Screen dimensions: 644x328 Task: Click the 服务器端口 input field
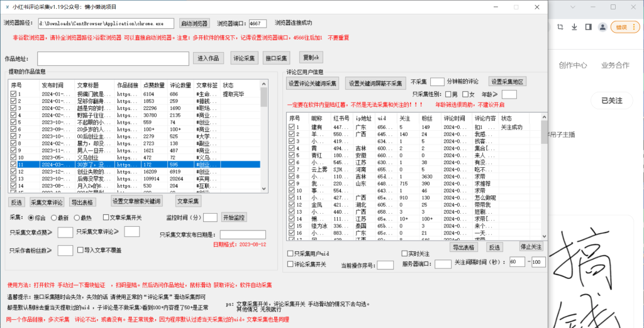click(x=443, y=265)
